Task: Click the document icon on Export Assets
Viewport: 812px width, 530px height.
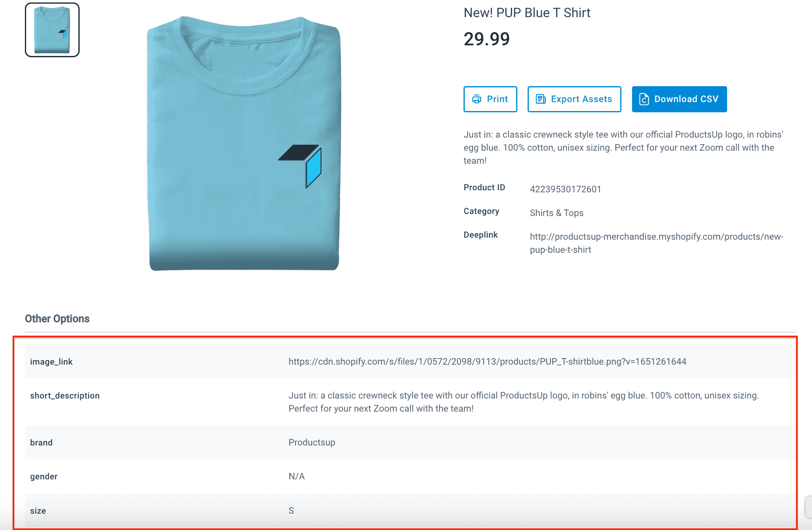Action: tap(541, 99)
